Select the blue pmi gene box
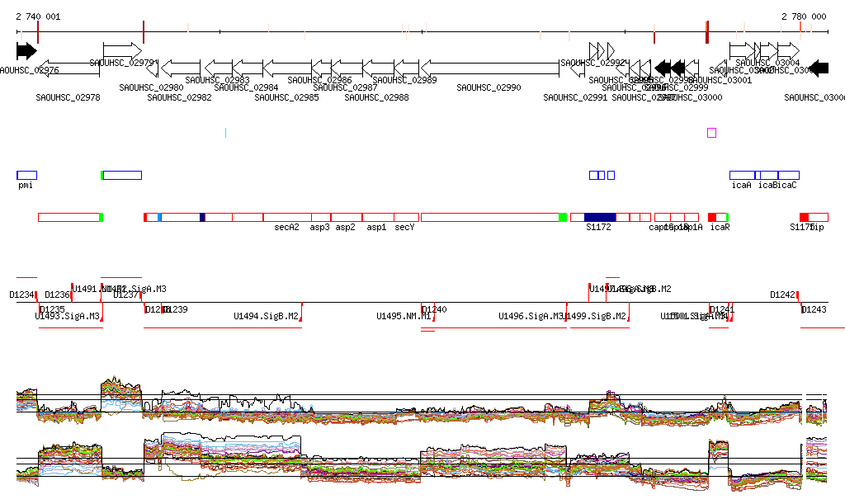 pos(27,175)
